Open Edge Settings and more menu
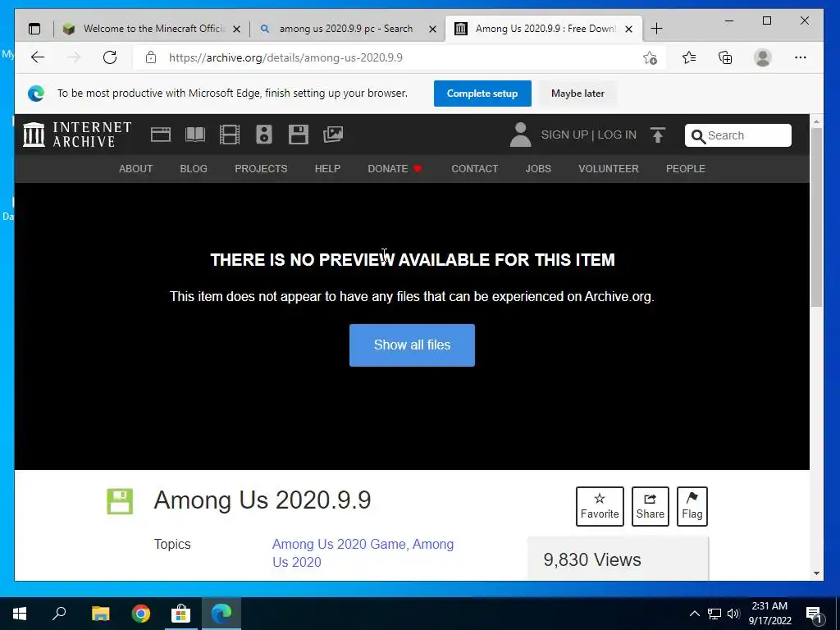 [801, 57]
